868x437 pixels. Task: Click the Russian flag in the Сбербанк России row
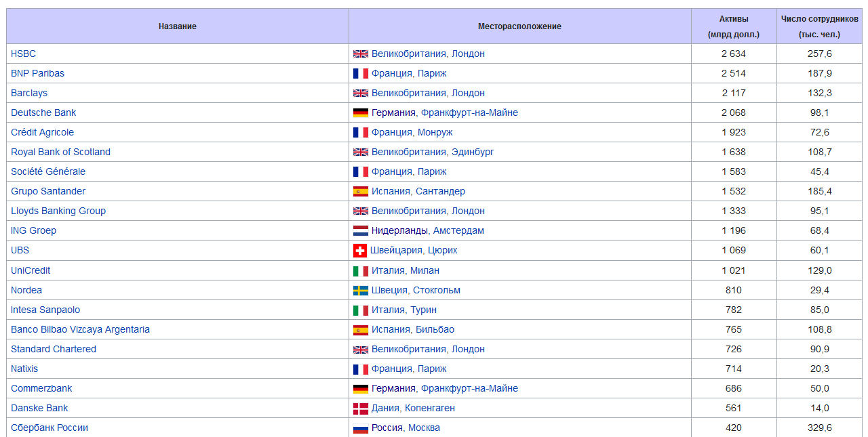coord(361,428)
